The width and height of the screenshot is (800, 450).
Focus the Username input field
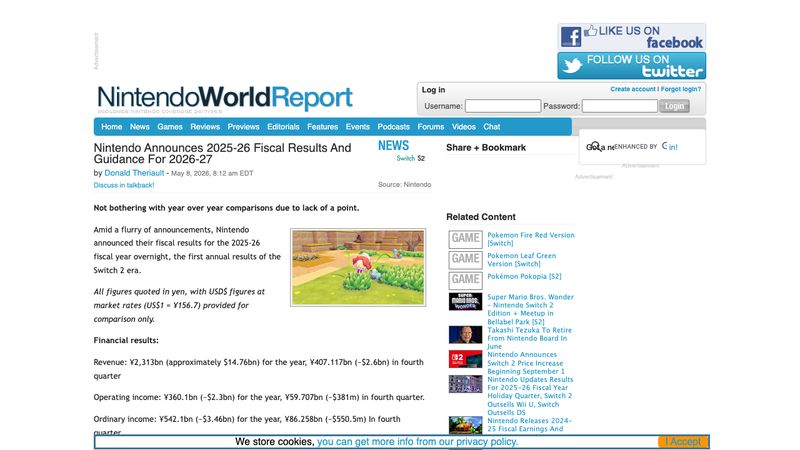pyautogui.click(x=503, y=106)
